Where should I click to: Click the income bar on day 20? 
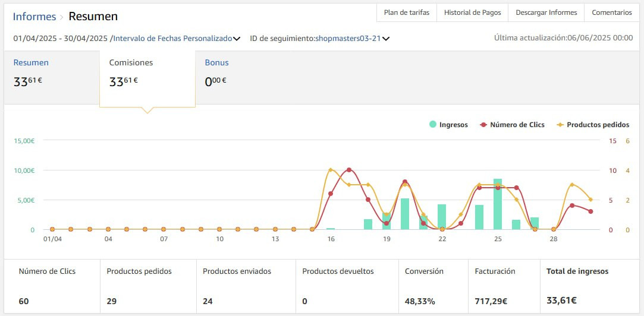pos(405,214)
